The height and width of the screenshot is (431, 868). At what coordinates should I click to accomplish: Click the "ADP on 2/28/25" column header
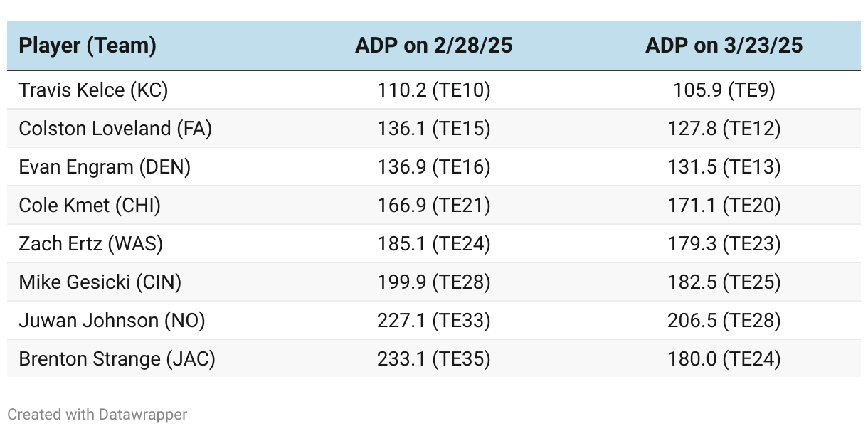tap(433, 46)
